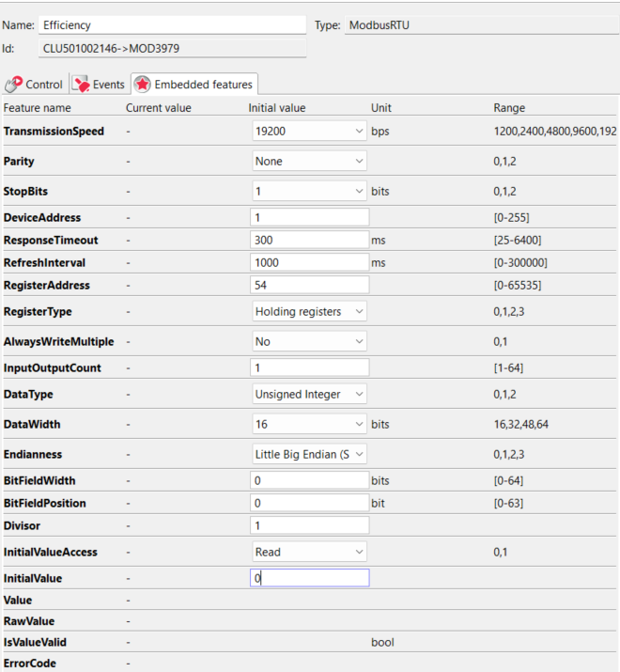Open the TransmissionSpeed dropdown showing 19200
This screenshot has height=672, width=620.
pyautogui.click(x=309, y=132)
